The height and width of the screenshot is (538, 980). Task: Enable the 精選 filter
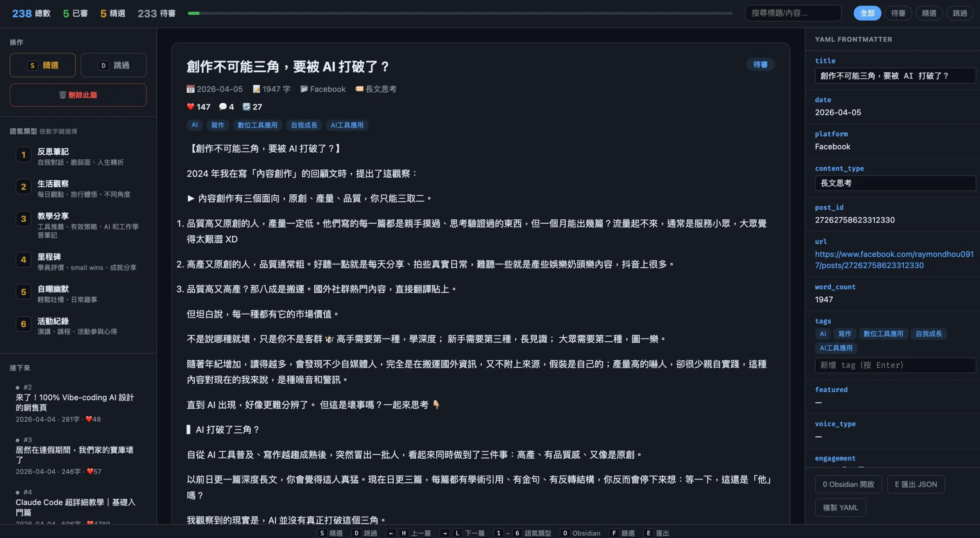coord(929,13)
